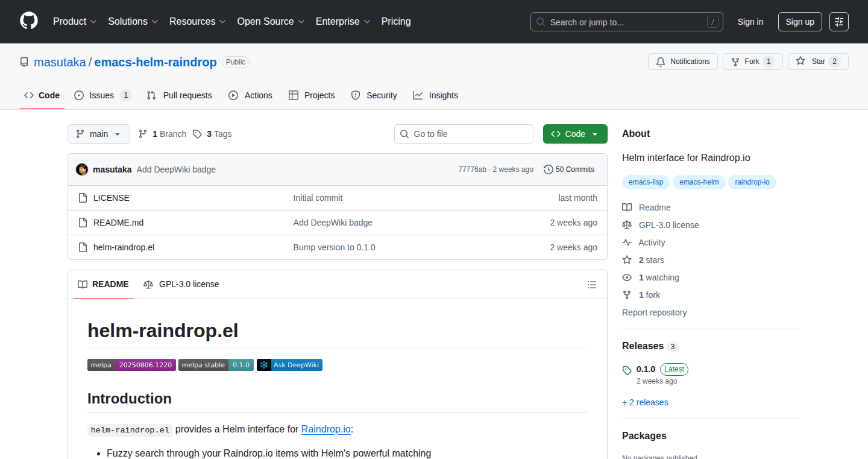Expand the green Code dropdown button

[575, 134]
